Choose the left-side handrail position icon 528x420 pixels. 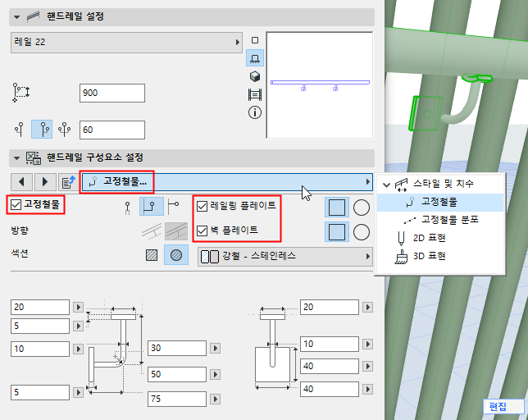(x=20, y=130)
